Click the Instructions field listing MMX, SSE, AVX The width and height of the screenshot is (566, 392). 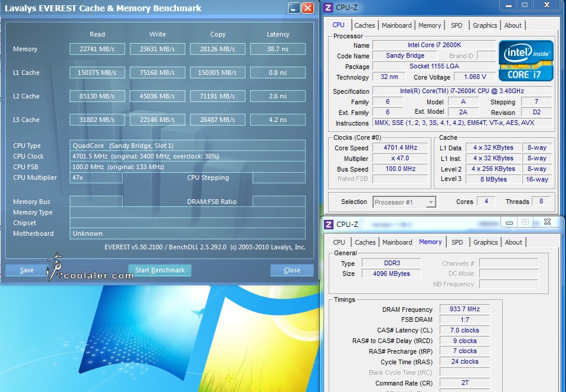(x=462, y=123)
